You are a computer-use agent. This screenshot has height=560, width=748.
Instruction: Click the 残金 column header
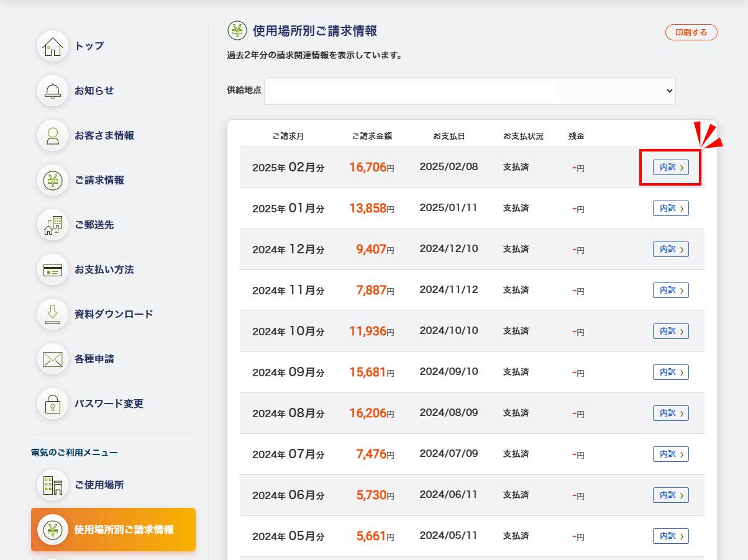point(576,136)
